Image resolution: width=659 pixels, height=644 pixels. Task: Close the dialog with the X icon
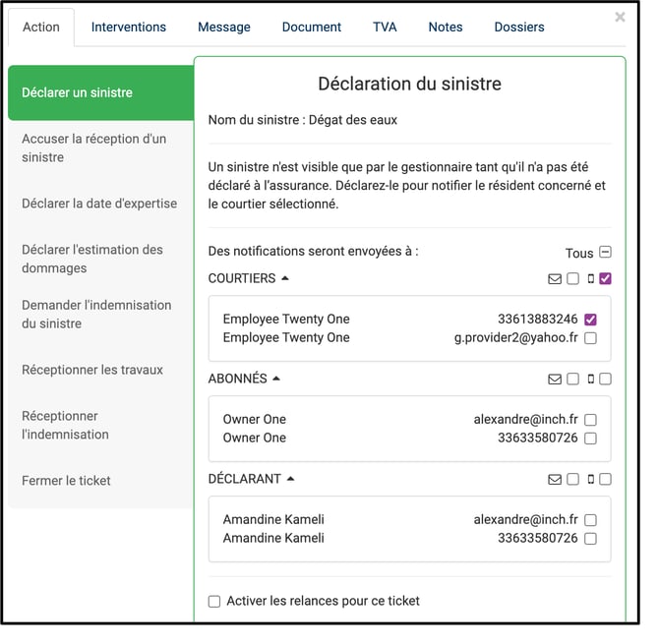click(620, 17)
